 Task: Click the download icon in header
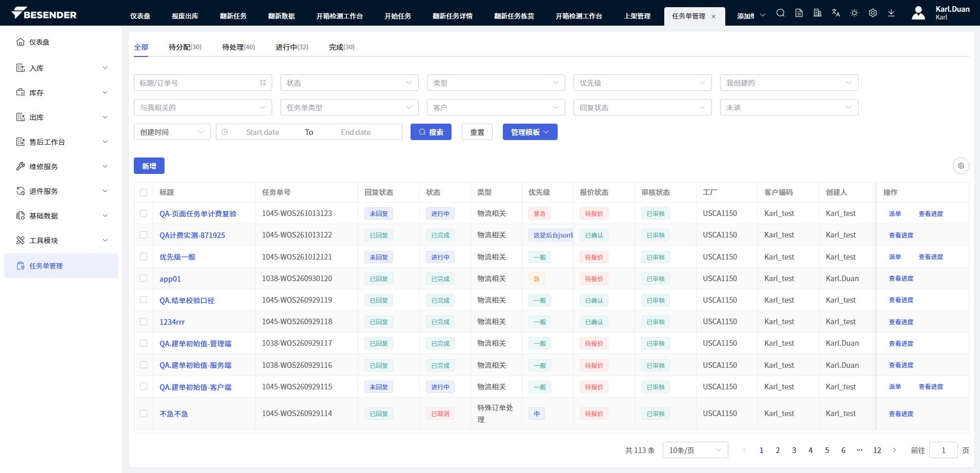click(891, 13)
